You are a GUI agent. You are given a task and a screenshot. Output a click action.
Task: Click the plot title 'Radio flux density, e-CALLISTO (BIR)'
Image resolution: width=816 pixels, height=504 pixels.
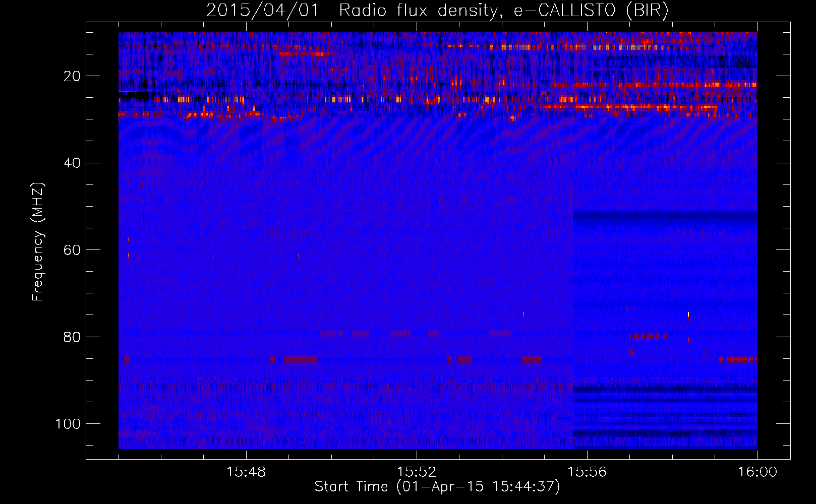pyautogui.click(x=504, y=11)
